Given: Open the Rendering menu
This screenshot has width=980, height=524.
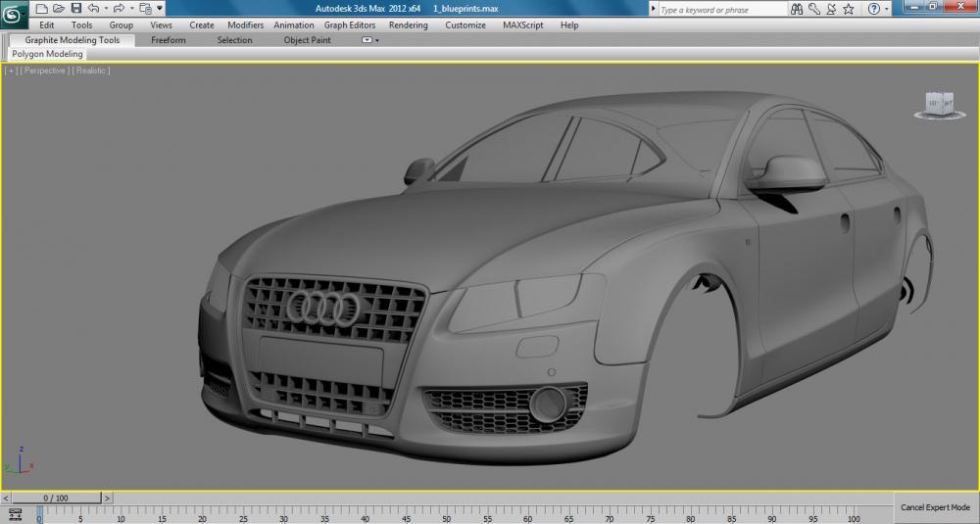Looking at the screenshot, I should (x=408, y=25).
